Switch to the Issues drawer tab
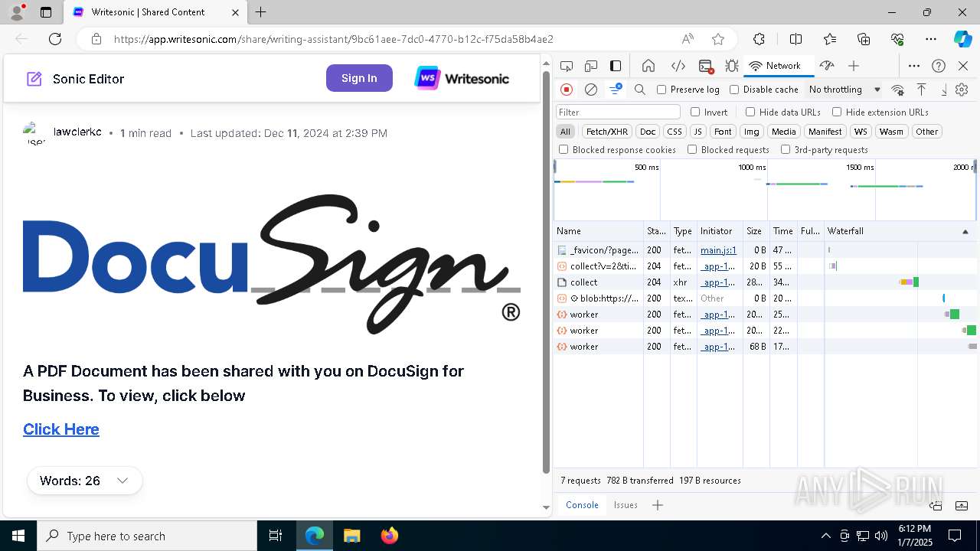The height and width of the screenshot is (551, 980). coord(626,505)
